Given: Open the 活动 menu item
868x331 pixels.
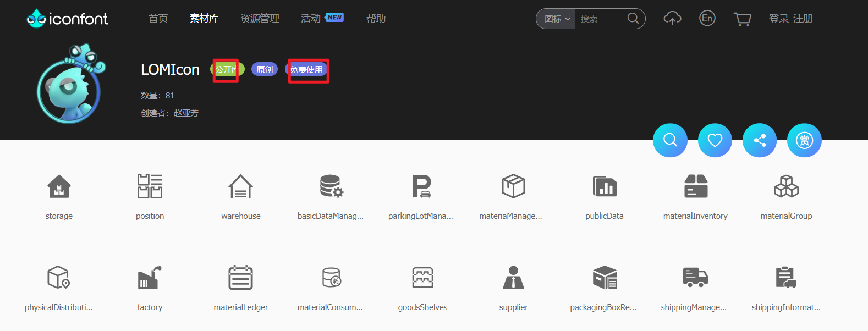Looking at the screenshot, I should (x=311, y=19).
